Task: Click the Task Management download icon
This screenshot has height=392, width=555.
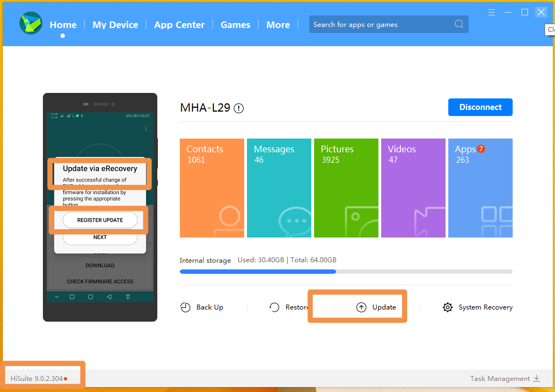Action: click(x=537, y=379)
